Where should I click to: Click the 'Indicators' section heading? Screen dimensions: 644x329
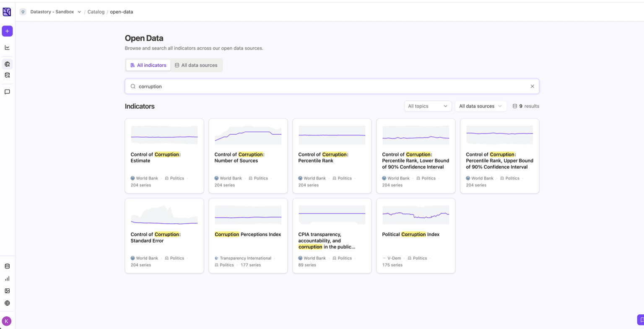tap(140, 106)
